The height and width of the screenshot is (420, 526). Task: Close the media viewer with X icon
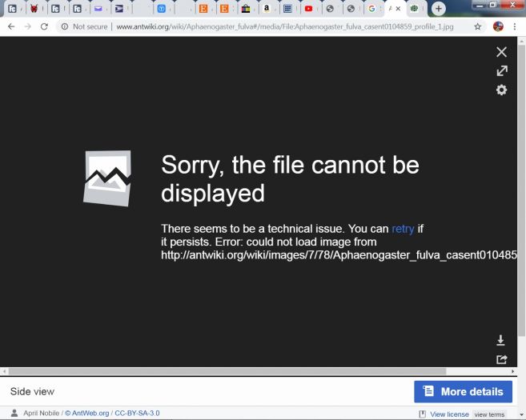click(501, 52)
